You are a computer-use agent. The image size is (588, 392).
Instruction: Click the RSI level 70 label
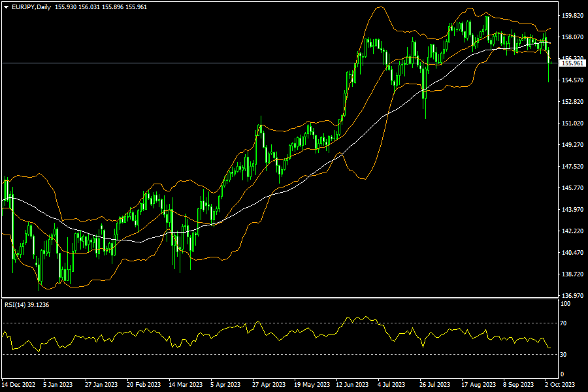563,323
